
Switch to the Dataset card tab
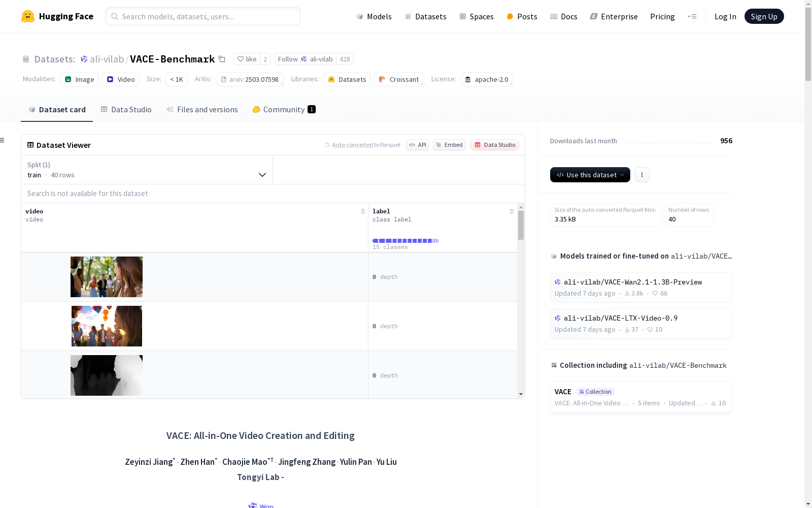click(57, 110)
